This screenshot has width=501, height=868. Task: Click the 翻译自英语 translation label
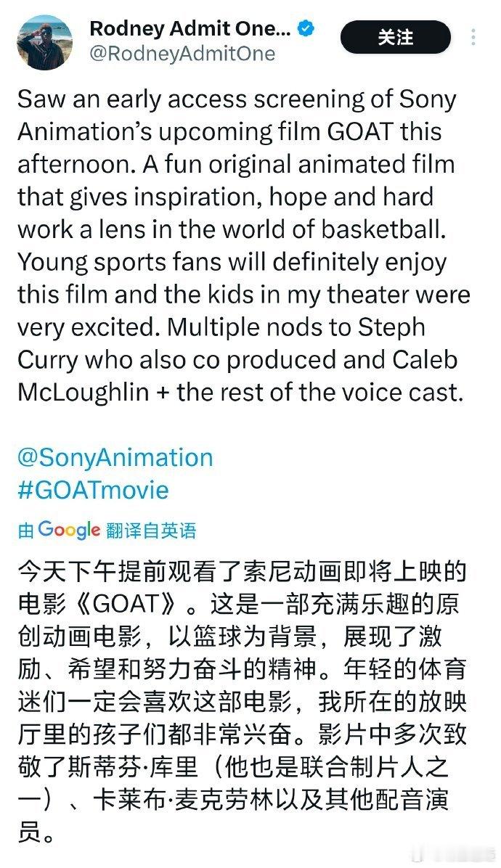tap(151, 531)
